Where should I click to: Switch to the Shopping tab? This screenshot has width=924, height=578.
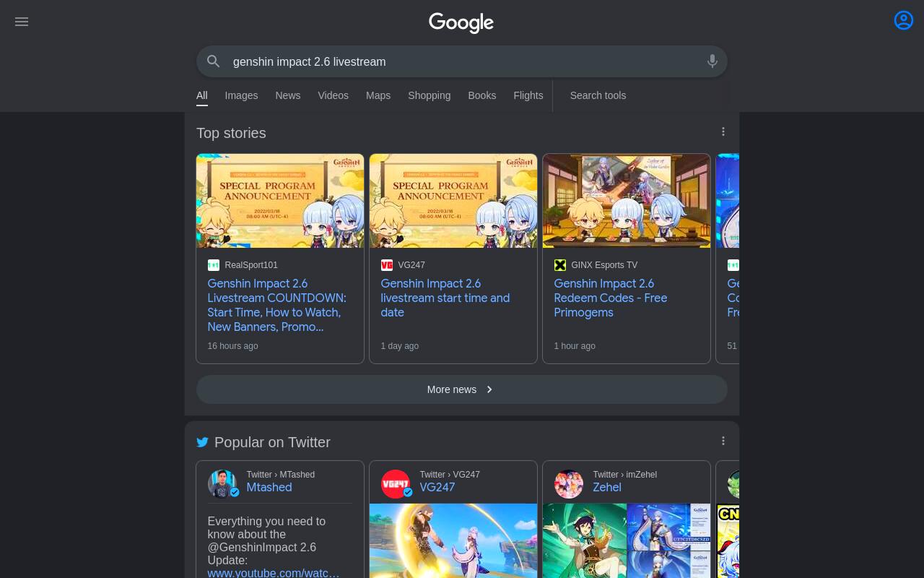pyautogui.click(x=429, y=95)
